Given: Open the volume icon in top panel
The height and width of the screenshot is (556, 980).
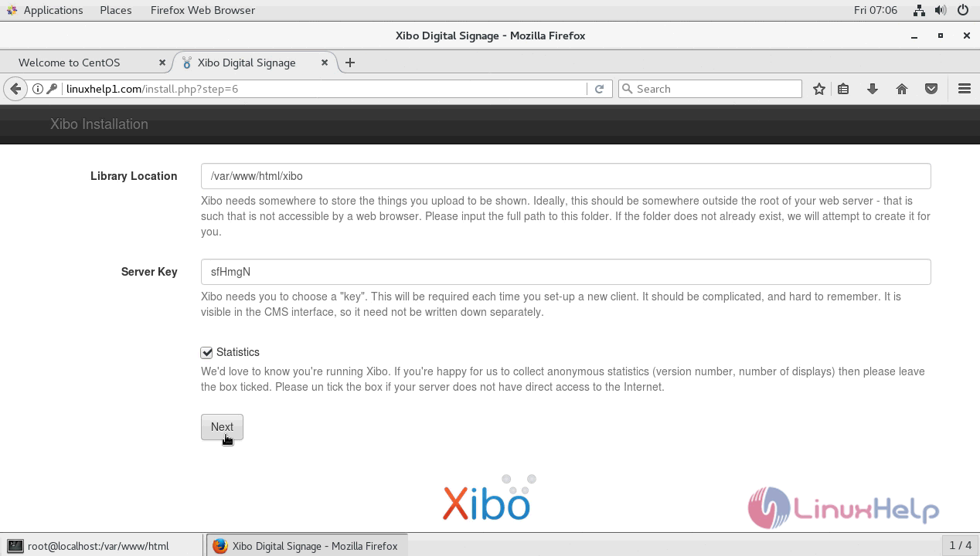Looking at the screenshot, I should pyautogui.click(x=941, y=10).
